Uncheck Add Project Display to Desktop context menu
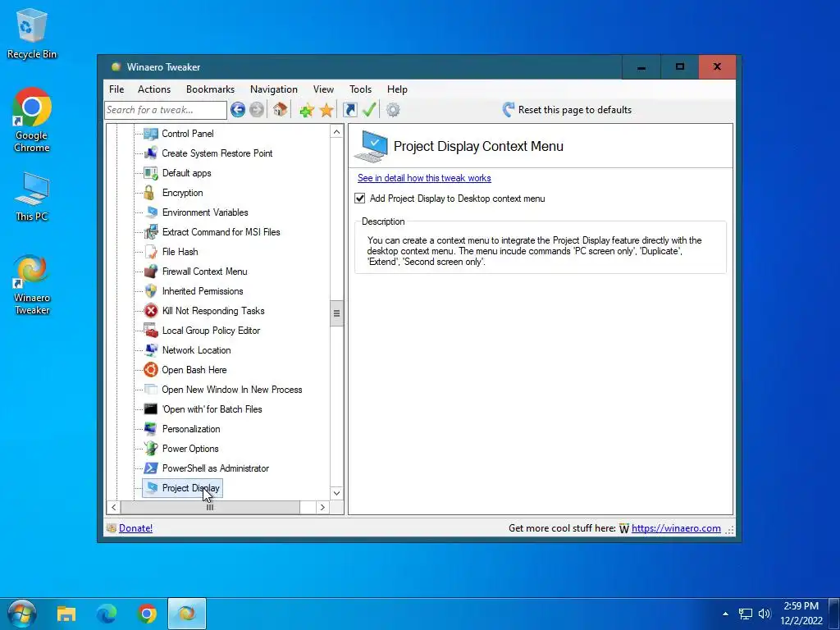Viewport: 840px width, 630px height. pyautogui.click(x=360, y=199)
